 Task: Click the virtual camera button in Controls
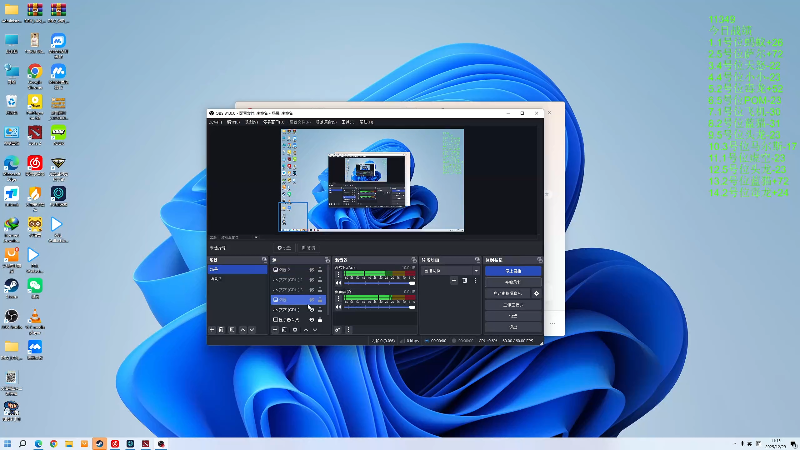coord(508,293)
